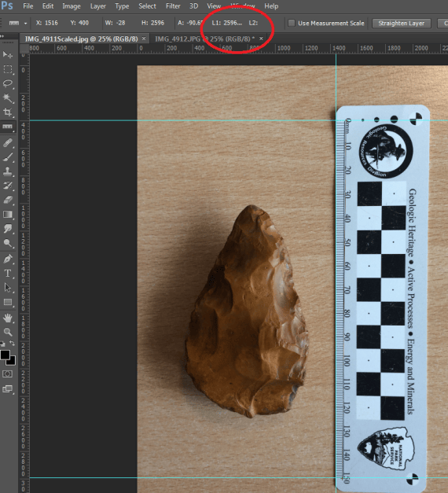Change screen mode from the toolbox
The image size is (448, 493).
pyautogui.click(x=7, y=389)
